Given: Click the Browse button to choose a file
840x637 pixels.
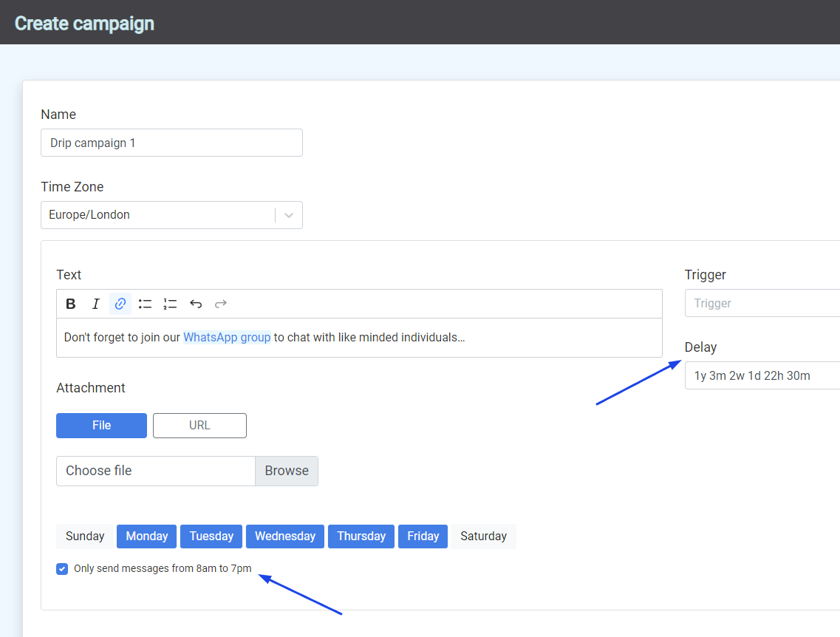Looking at the screenshot, I should pyautogui.click(x=287, y=471).
